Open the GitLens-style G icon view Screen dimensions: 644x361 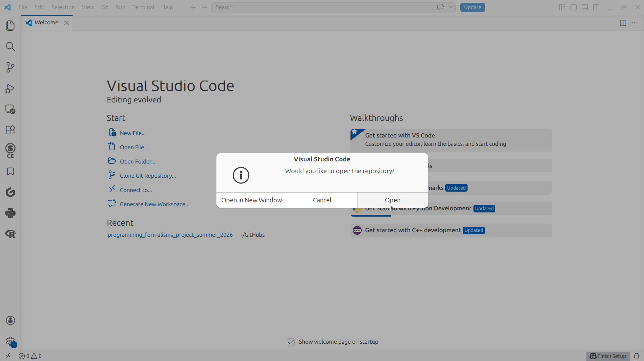[10, 192]
